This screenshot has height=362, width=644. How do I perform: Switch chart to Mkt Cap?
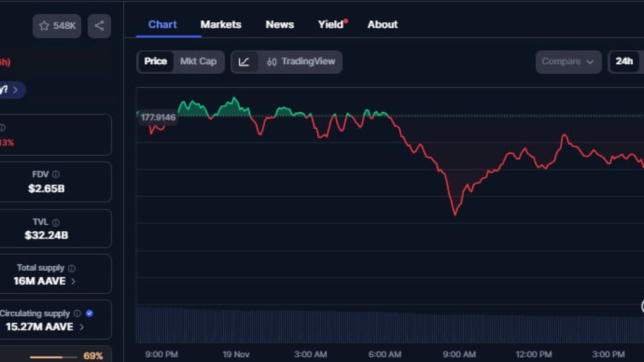[199, 62]
